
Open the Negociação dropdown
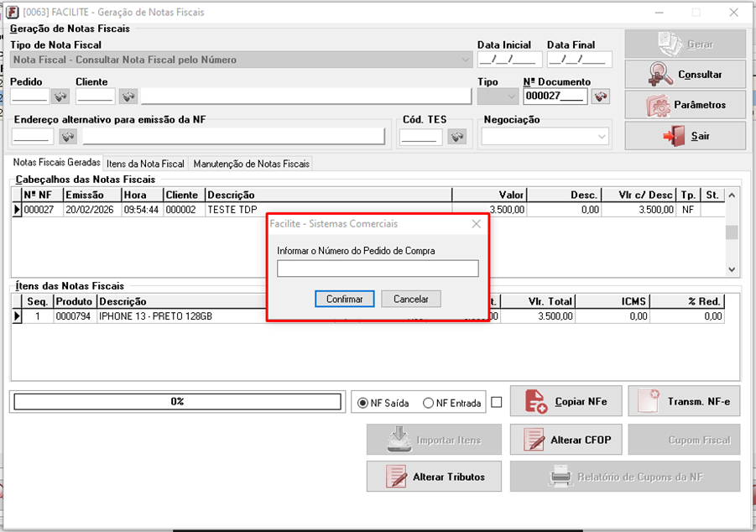(x=602, y=136)
